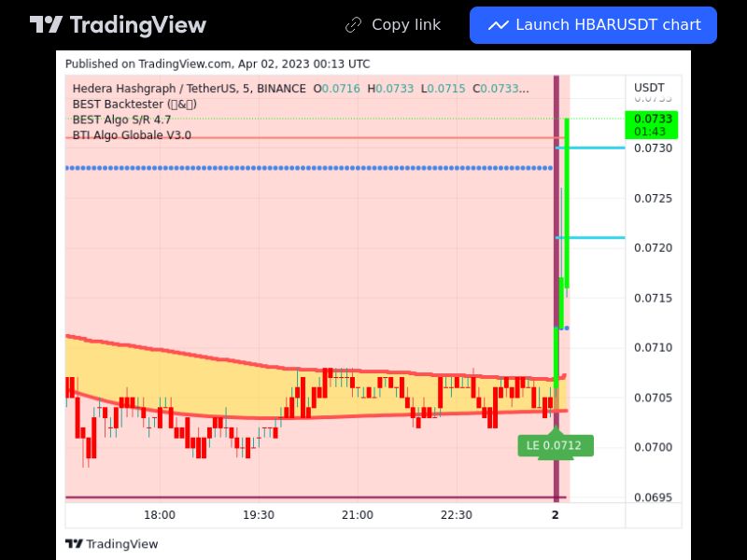747x560 pixels.
Task: Click the 21:00 time axis label
Action: coord(358,515)
